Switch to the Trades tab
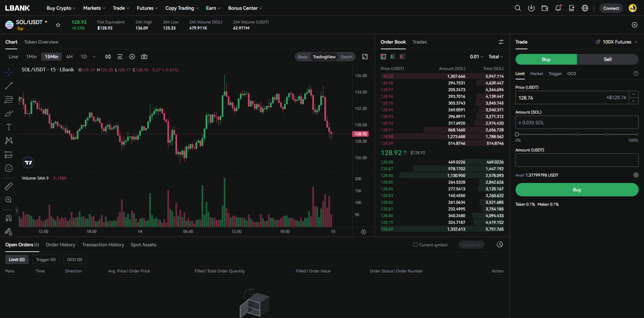Viewport: 644px width, 318px height. click(419, 42)
